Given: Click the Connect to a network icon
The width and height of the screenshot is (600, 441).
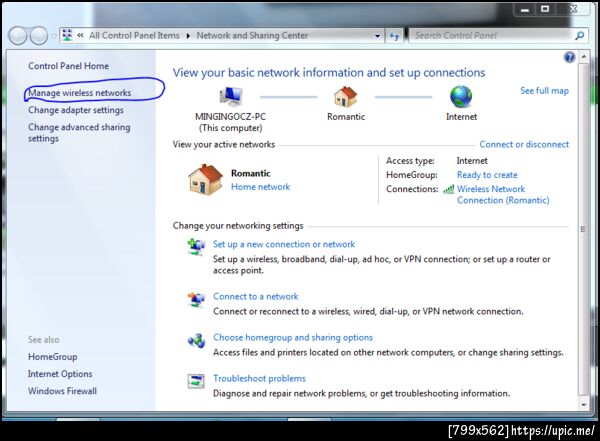Looking at the screenshot, I should click(196, 299).
